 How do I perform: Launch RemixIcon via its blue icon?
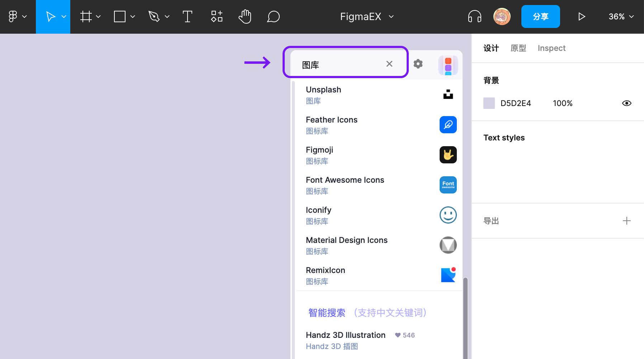[448, 275]
